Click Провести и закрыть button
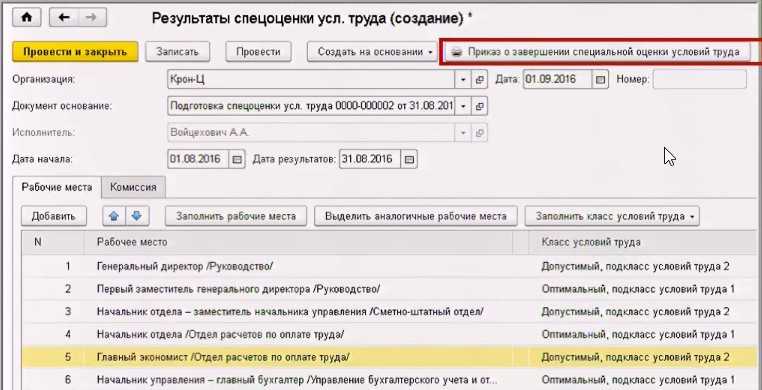The width and height of the screenshot is (762, 390). (75, 52)
